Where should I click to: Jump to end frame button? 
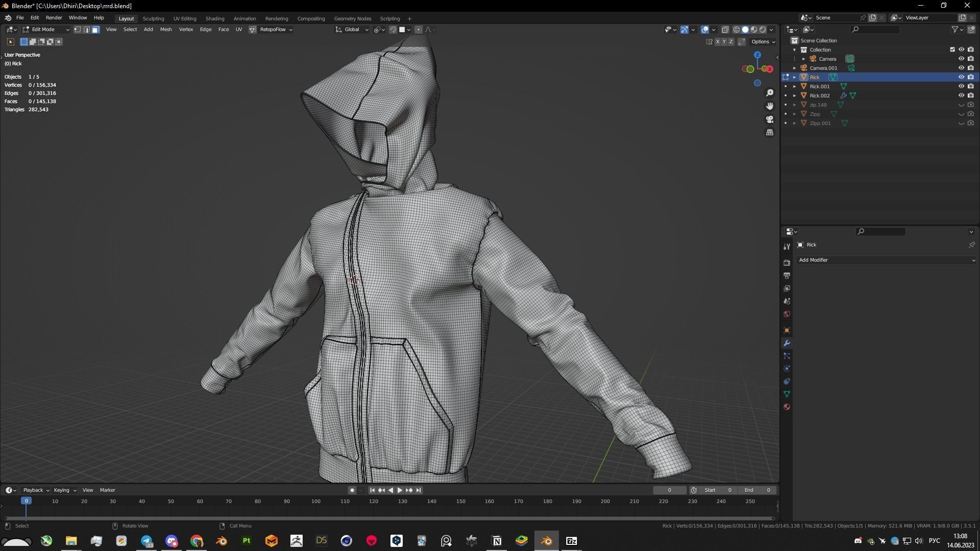(x=419, y=490)
